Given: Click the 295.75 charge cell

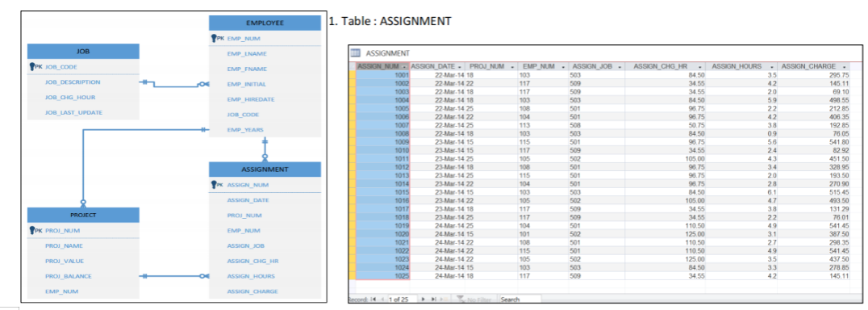Looking at the screenshot, I should [814, 75].
